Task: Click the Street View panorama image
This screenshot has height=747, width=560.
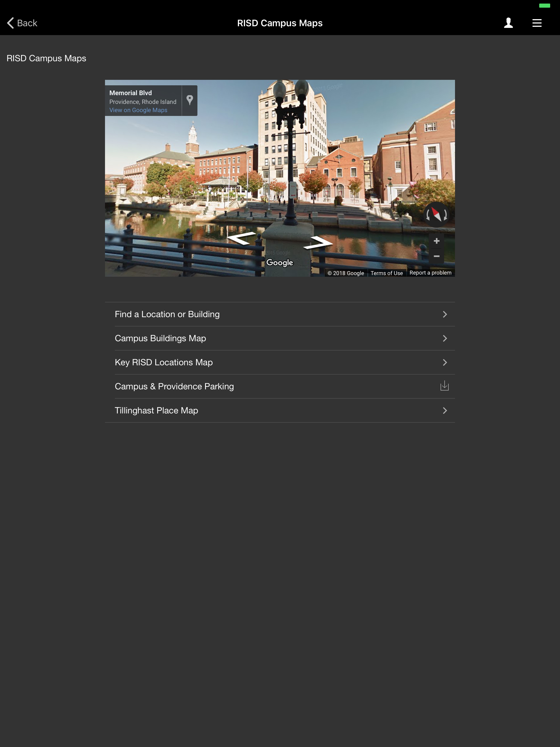Action: point(280,178)
